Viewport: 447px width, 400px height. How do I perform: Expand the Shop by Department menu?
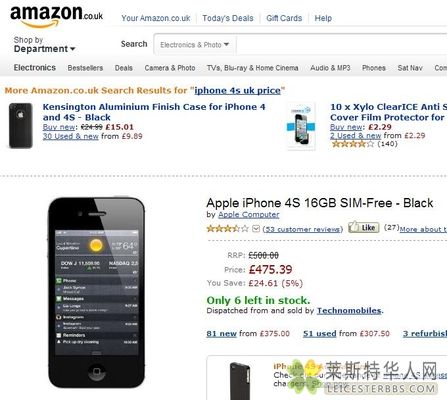pos(44,45)
